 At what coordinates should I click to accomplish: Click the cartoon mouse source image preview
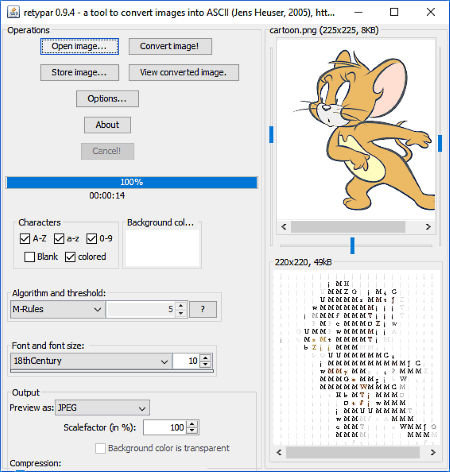(x=356, y=129)
